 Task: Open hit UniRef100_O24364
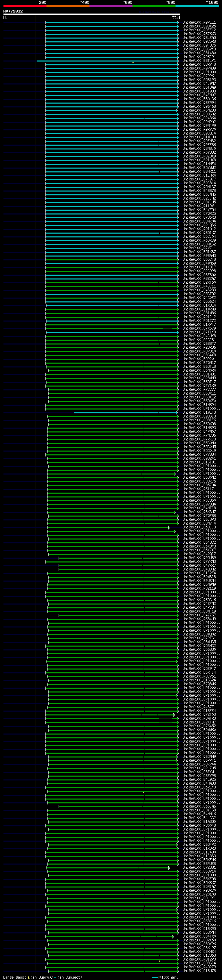tap(199, 118)
